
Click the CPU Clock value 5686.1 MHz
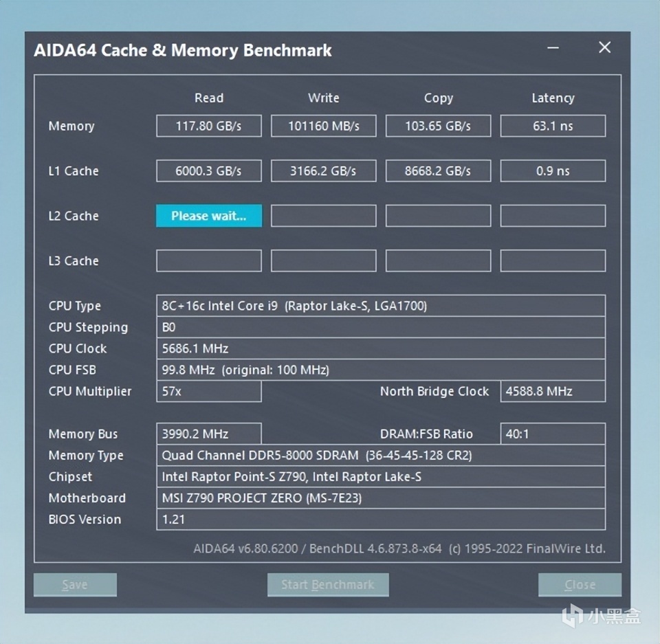pyautogui.click(x=381, y=348)
